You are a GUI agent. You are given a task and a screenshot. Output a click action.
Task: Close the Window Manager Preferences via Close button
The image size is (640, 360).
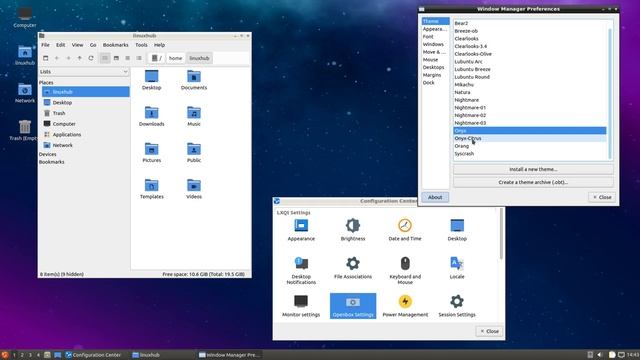pyautogui.click(x=602, y=197)
